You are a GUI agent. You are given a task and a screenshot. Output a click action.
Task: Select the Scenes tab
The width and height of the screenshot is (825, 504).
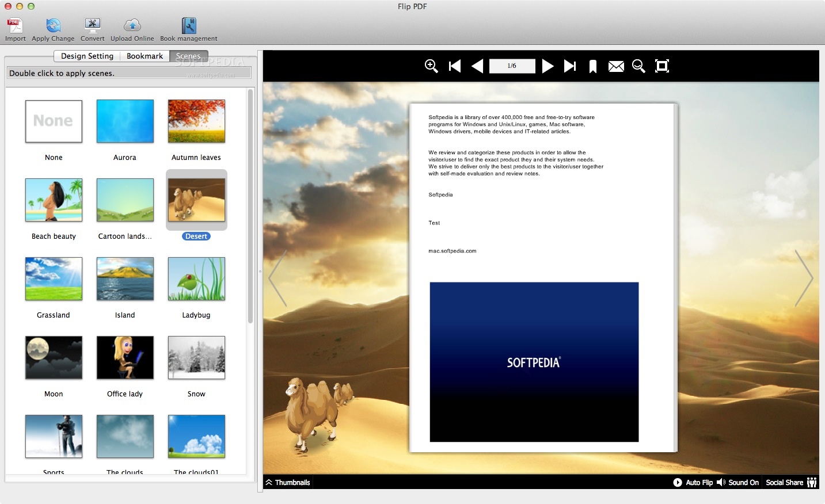(188, 56)
